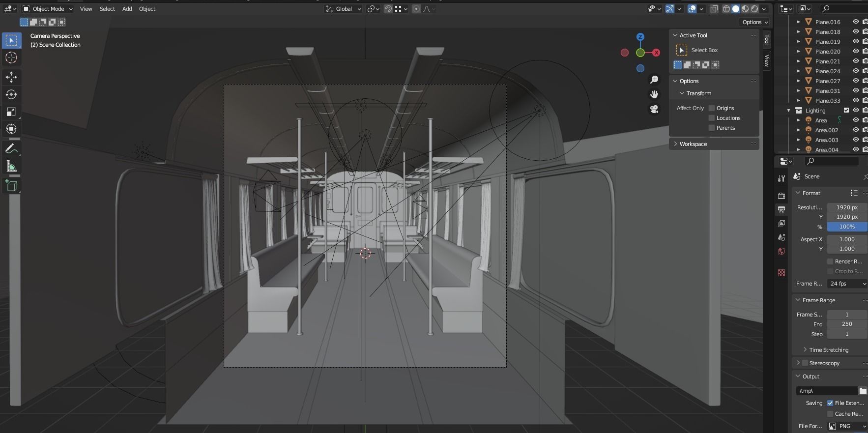Image resolution: width=868 pixels, height=433 pixels.
Task: Open the Options dropdown in viewport header
Action: pos(755,22)
